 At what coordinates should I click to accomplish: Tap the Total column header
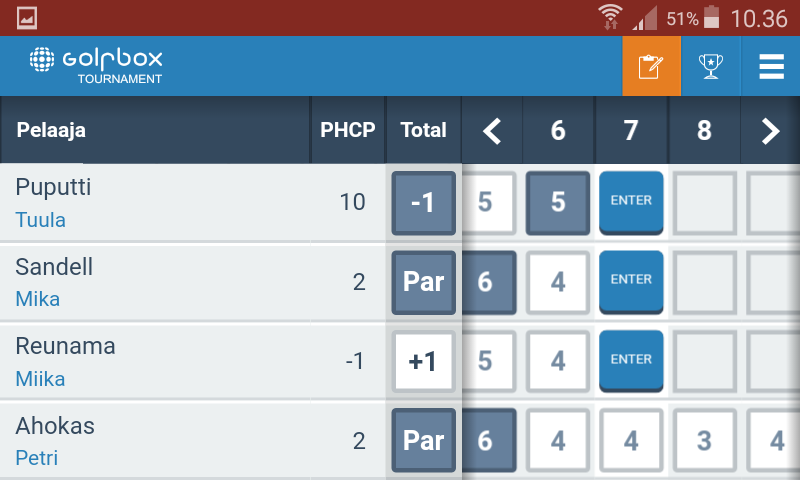423,130
